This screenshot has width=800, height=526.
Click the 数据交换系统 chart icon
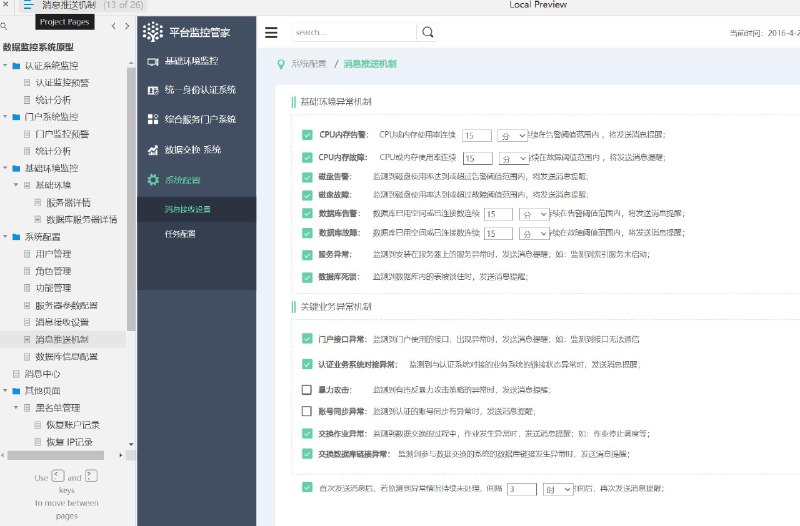pyautogui.click(x=153, y=150)
